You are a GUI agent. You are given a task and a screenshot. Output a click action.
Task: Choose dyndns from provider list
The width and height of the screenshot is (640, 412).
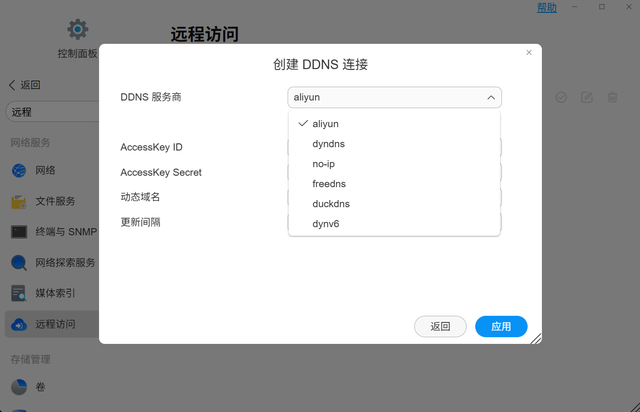(x=329, y=144)
